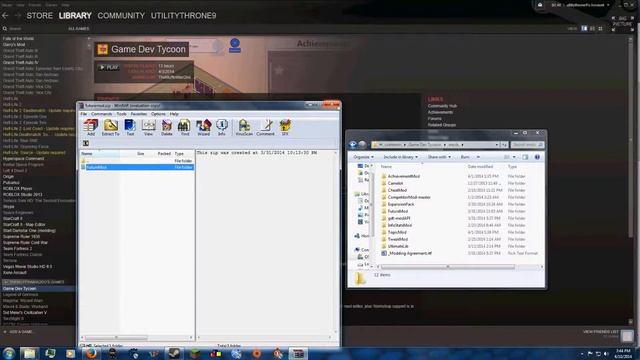Click the Info icon in WinRAR toolbar
640x360 pixels.
(x=222, y=127)
